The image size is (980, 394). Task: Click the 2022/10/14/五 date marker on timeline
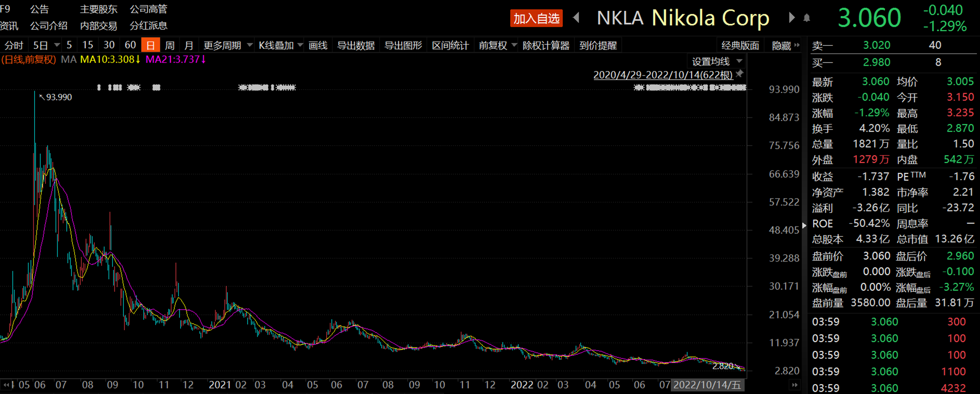707,385
